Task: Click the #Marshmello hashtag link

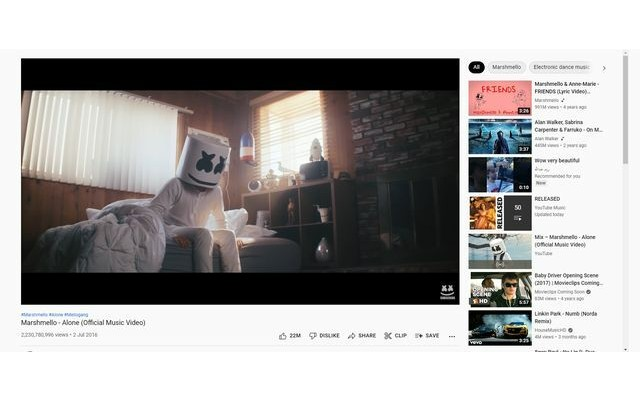Action: [x=34, y=315]
